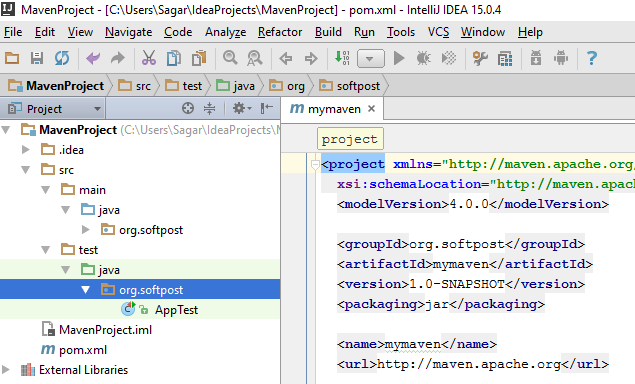
Task: Open the VCS menu
Action: click(438, 32)
